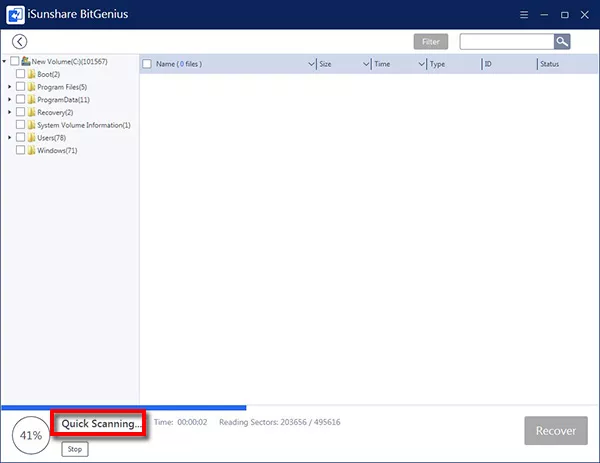Click the Filter button
The width and height of the screenshot is (600, 463).
pyautogui.click(x=431, y=42)
